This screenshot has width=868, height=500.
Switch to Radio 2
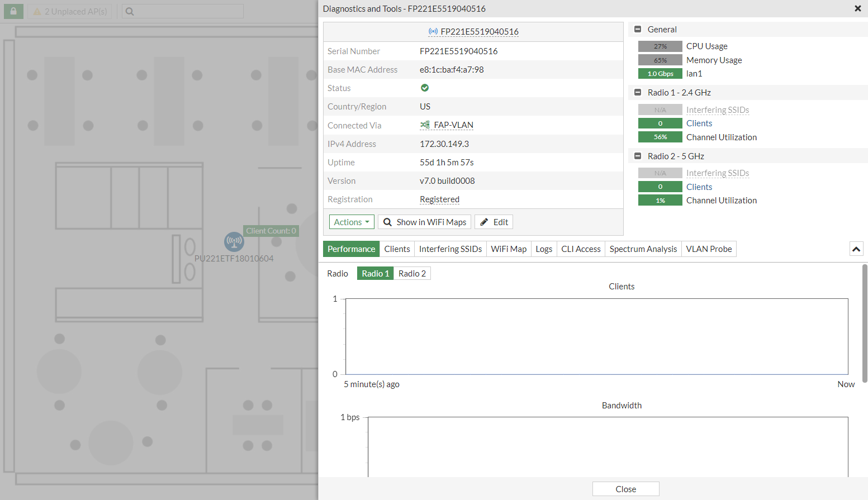[412, 273]
